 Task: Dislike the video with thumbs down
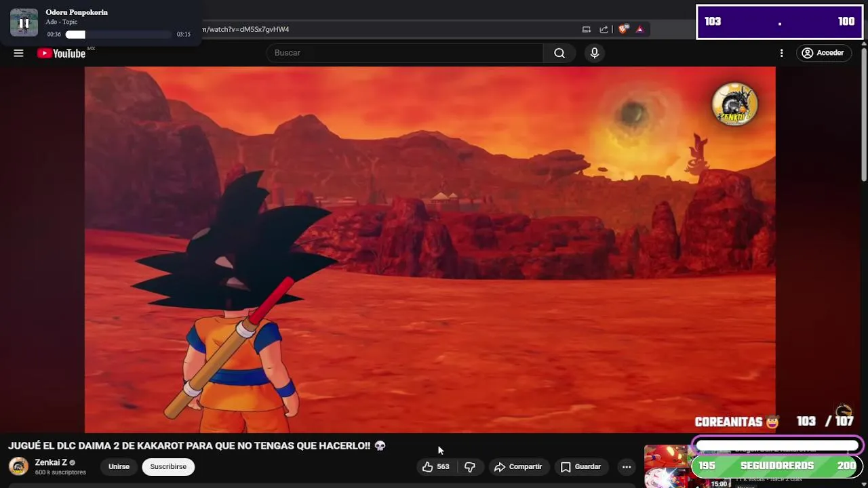469,466
